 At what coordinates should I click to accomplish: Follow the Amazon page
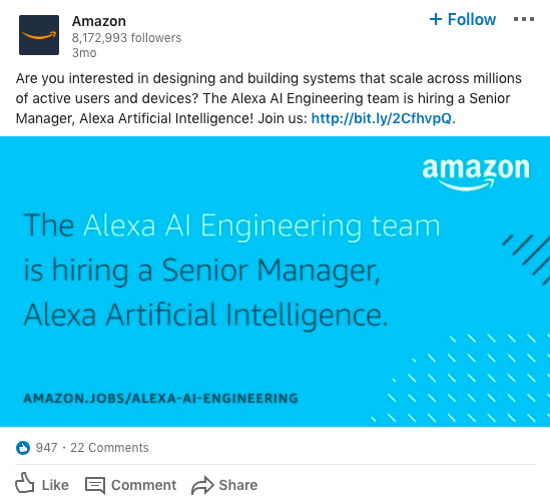(463, 19)
